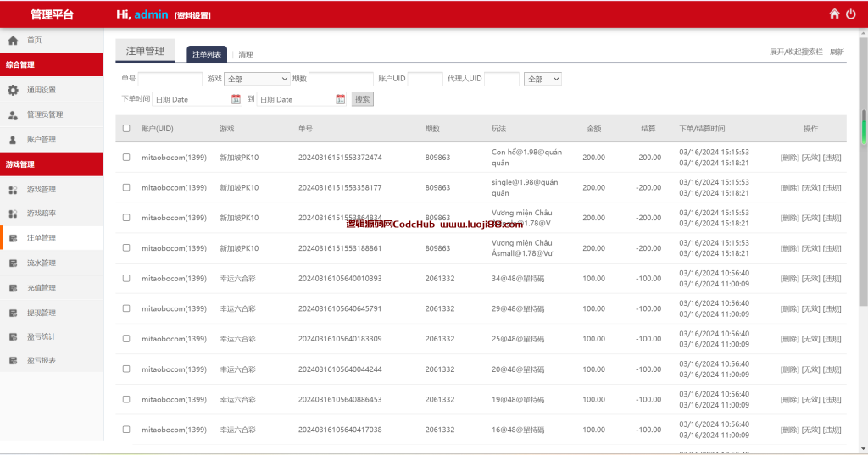The height and width of the screenshot is (455, 868).
Task: Click the 提现管理 sidebar icon
Action: [x=14, y=313]
